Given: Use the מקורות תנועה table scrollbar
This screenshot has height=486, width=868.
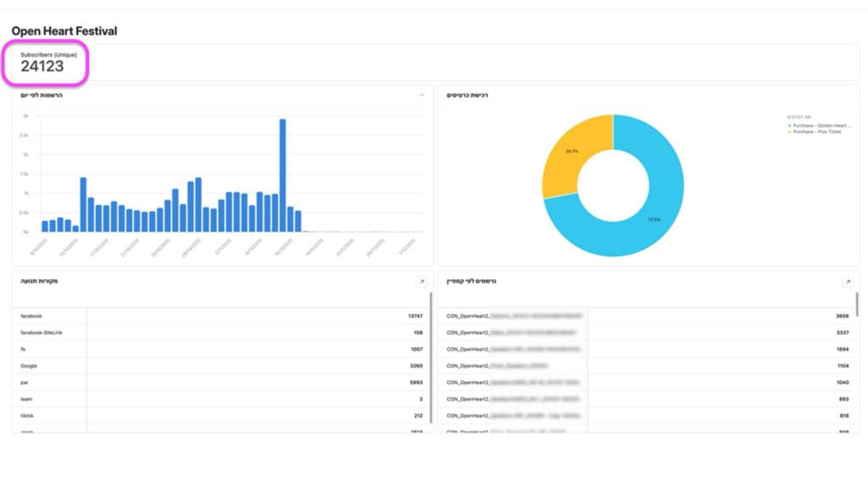Looking at the screenshot, I should (431, 357).
